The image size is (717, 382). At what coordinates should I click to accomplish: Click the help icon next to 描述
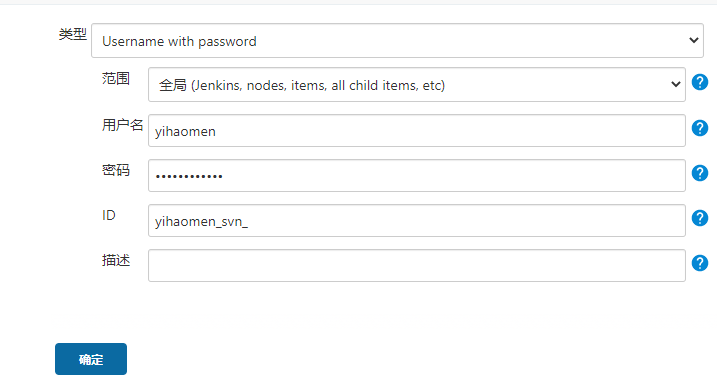click(700, 263)
